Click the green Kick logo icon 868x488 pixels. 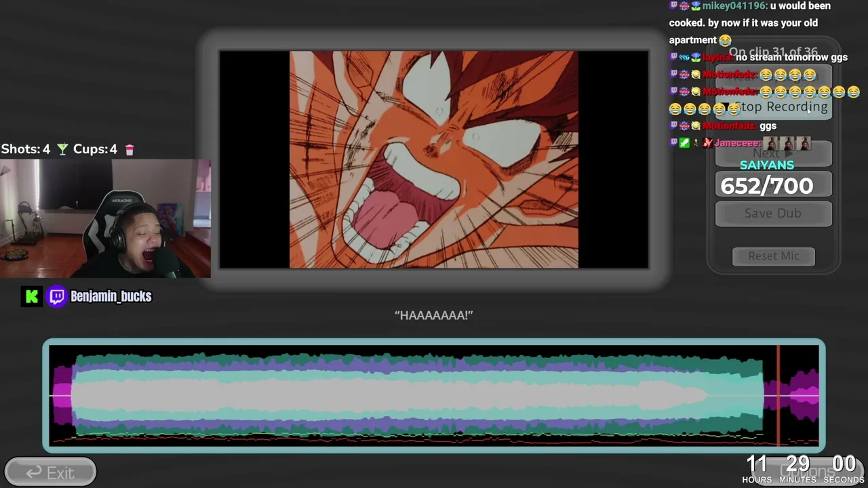[x=32, y=296]
